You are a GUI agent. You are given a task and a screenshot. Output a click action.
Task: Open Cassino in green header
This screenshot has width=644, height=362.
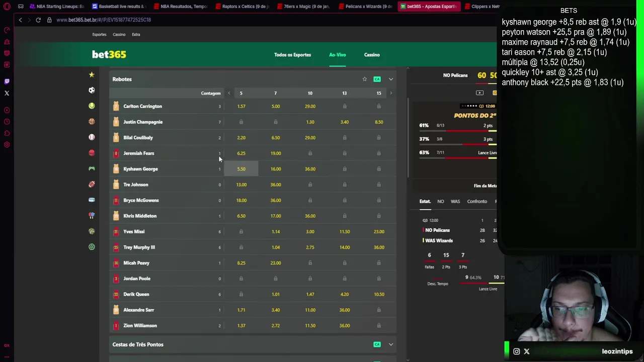coord(372,55)
